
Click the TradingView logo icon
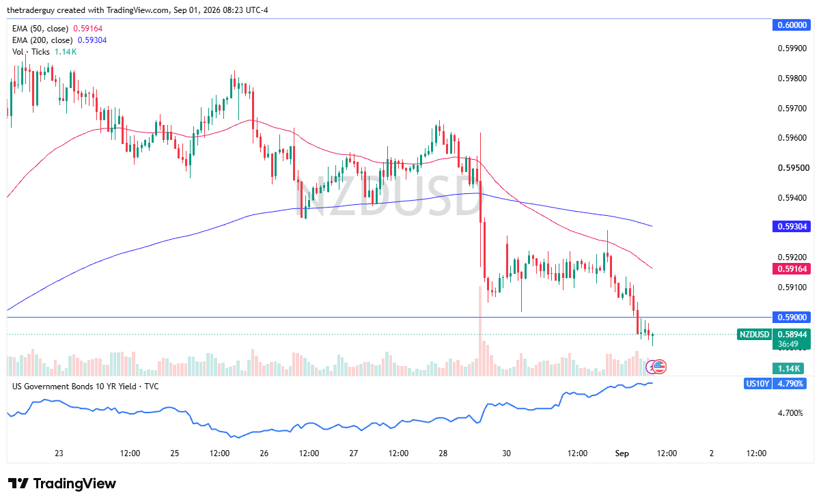[18, 484]
